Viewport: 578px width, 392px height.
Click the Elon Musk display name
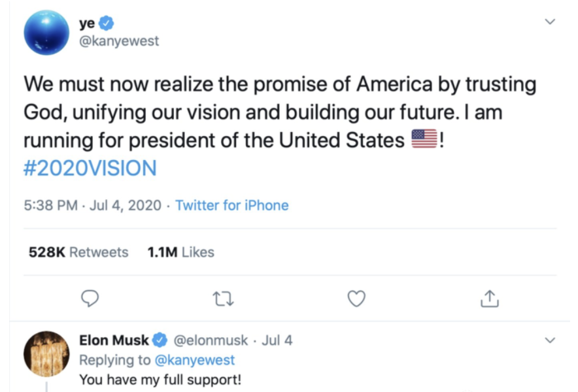[x=114, y=340]
